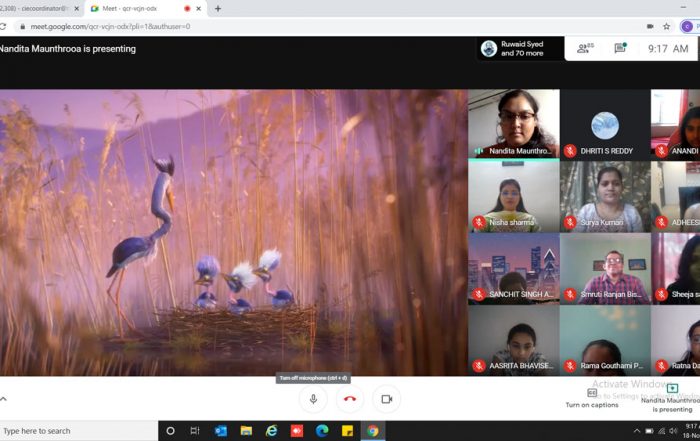Screen dimensions: 700x441
Task: Turn on captions
Action: 592,398
